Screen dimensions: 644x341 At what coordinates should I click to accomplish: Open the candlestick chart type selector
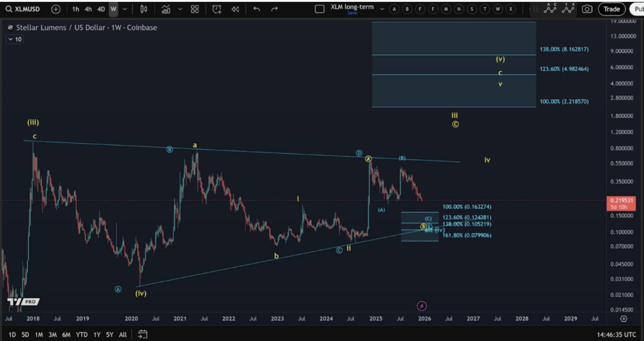point(144,9)
